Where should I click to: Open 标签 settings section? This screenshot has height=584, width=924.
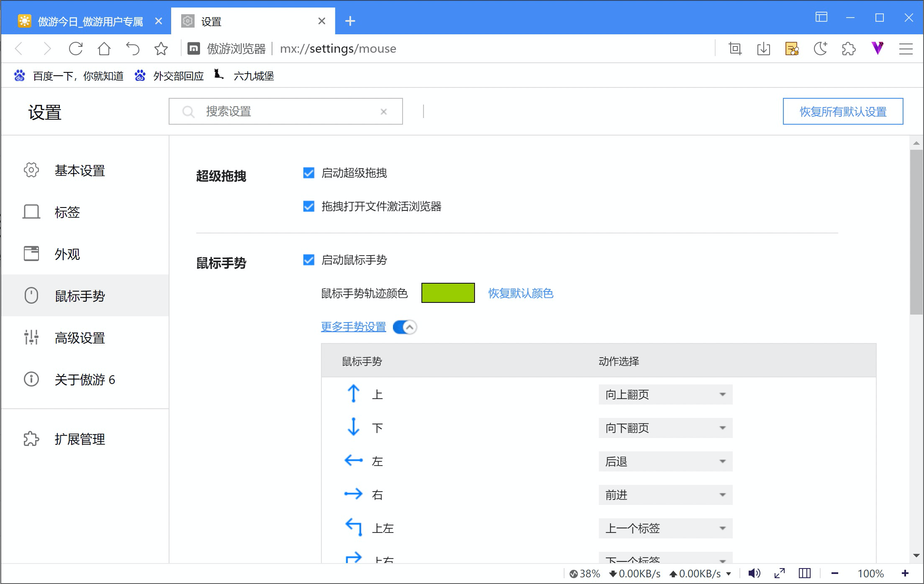coord(85,212)
